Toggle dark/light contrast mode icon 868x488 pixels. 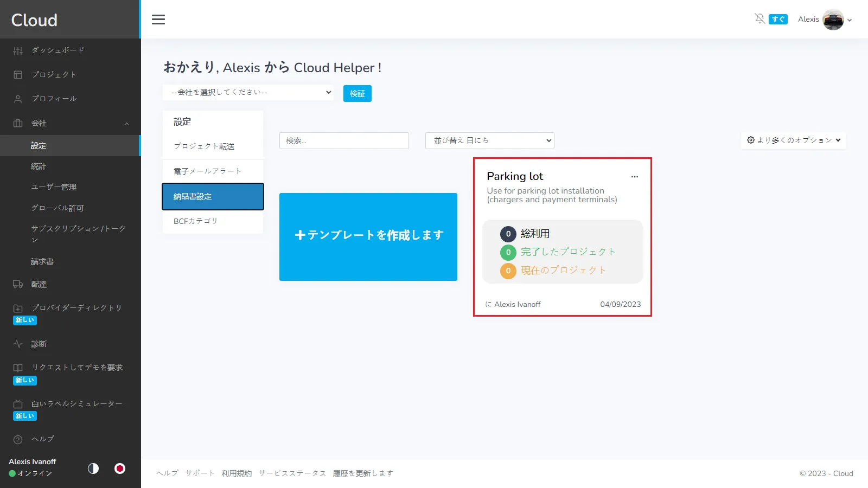pos(93,468)
